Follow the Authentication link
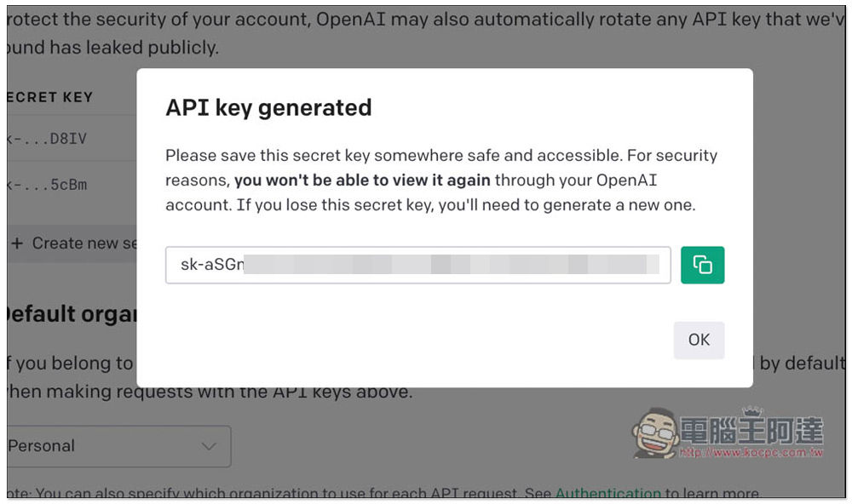 pyautogui.click(x=608, y=493)
